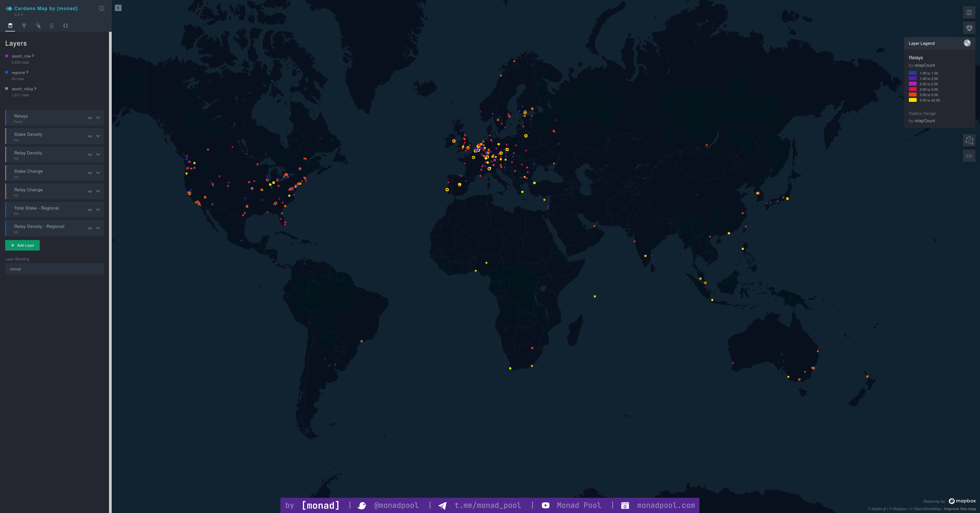Click the Add Layer button
This screenshot has width=980, height=513.
(x=22, y=245)
